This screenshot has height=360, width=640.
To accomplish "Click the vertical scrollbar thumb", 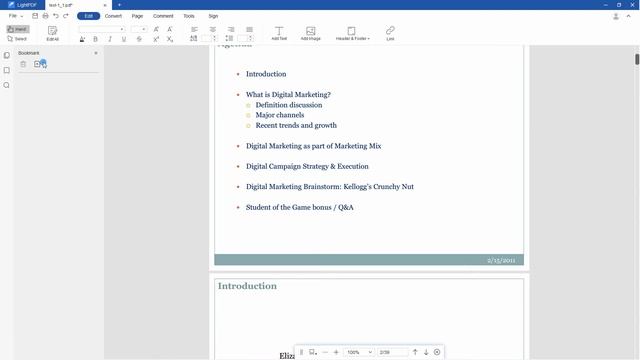I will [x=637, y=59].
